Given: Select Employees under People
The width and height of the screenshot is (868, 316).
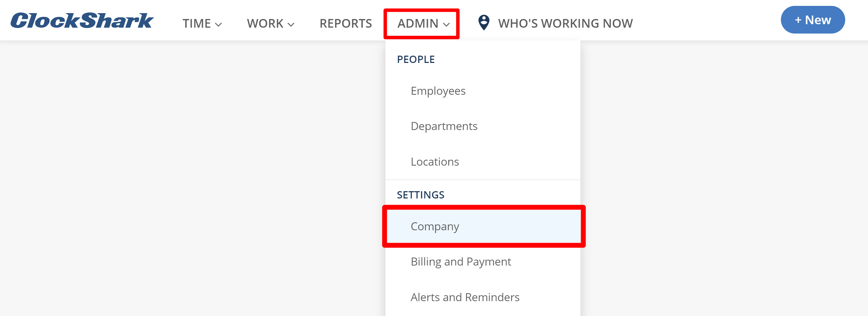Looking at the screenshot, I should pyautogui.click(x=438, y=91).
